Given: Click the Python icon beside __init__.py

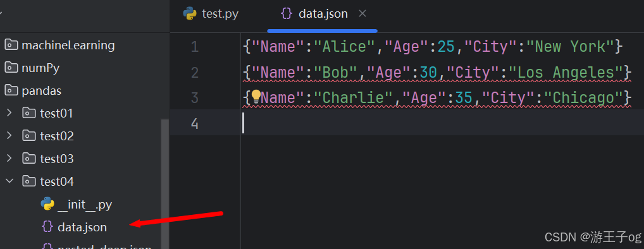Looking at the screenshot, I should pos(47,204).
